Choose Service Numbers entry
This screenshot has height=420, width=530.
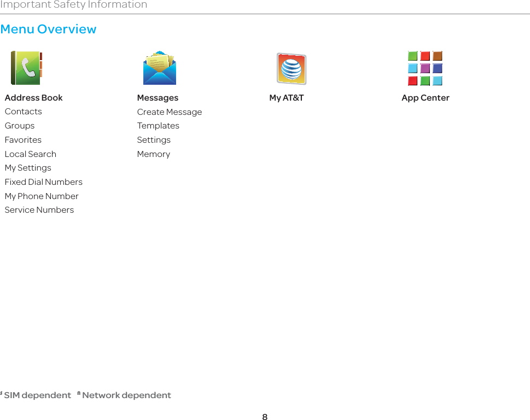click(x=39, y=210)
